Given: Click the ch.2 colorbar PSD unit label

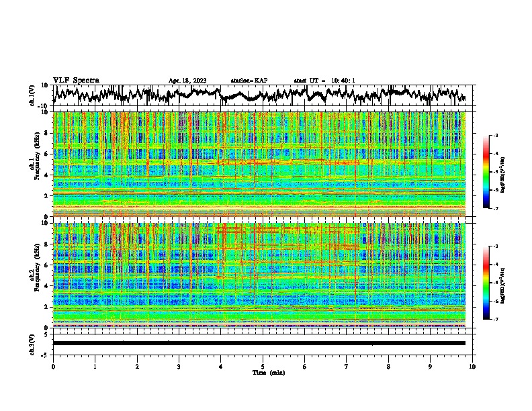Looking at the screenshot, I should coord(503,285).
